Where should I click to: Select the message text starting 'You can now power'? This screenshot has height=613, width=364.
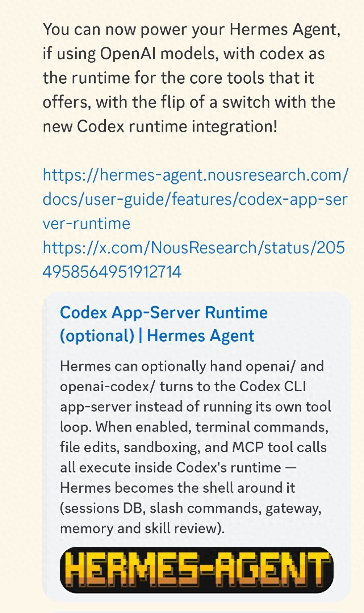(x=192, y=78)
